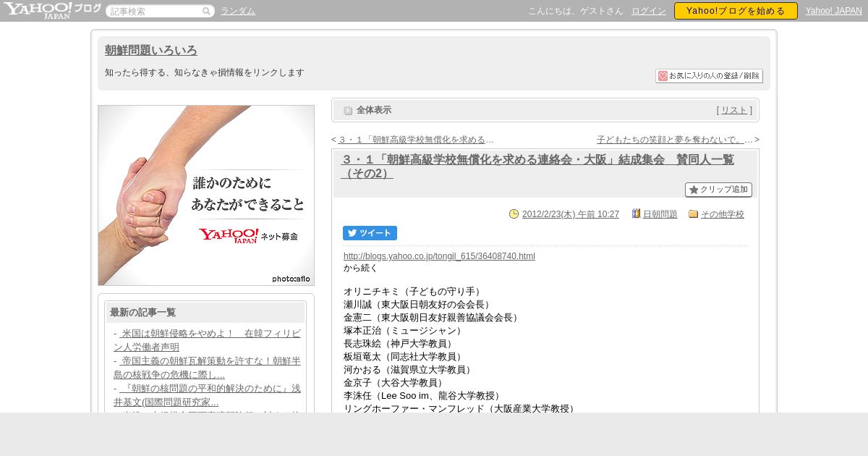Open recent article 帝国主義の朝鮮瓦解策動を許すな！

point(207,368)
